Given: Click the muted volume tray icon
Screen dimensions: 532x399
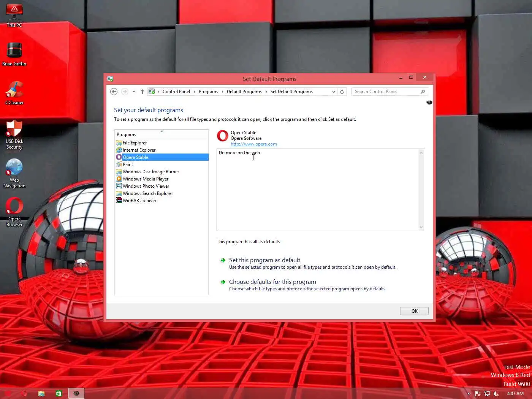Looking at the screenshot, I should tap(496, 394).
